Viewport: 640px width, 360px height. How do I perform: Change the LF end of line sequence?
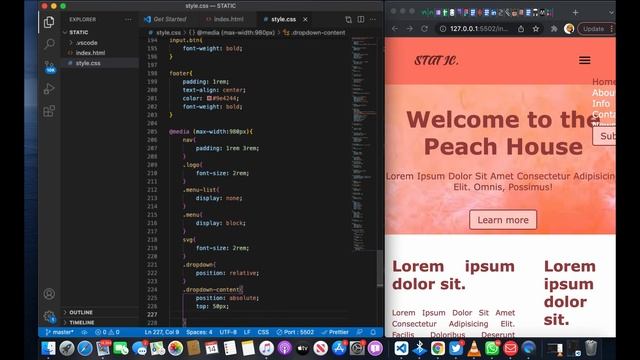(x=247, y=332)
